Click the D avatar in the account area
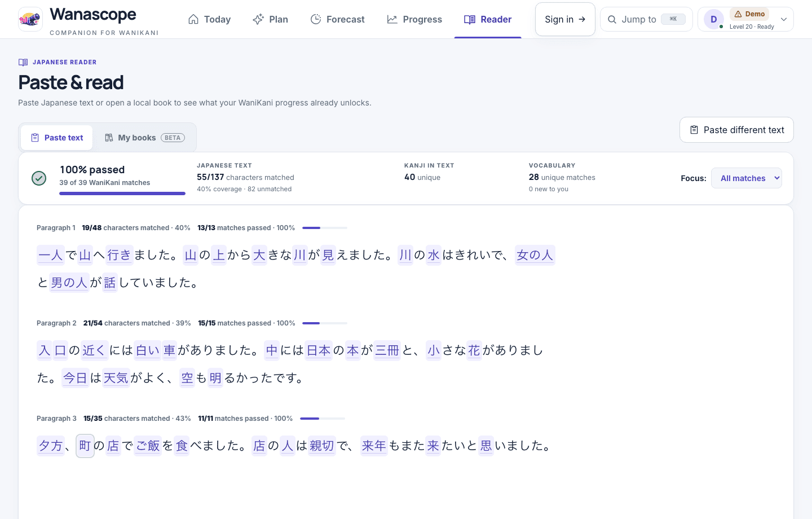Screen dimensions: 812x519 click(x=713, y=19)
